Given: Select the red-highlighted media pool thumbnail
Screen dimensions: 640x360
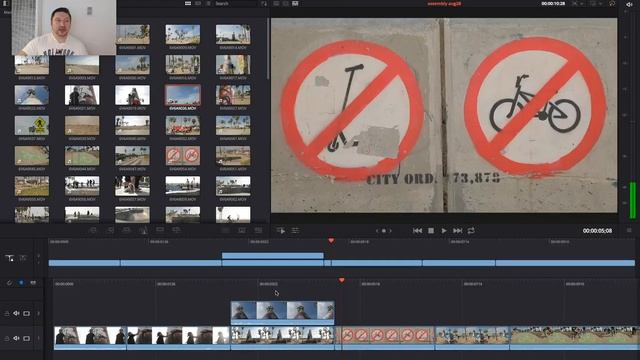Looking at the screenshot, I should (x=182, y=95).
